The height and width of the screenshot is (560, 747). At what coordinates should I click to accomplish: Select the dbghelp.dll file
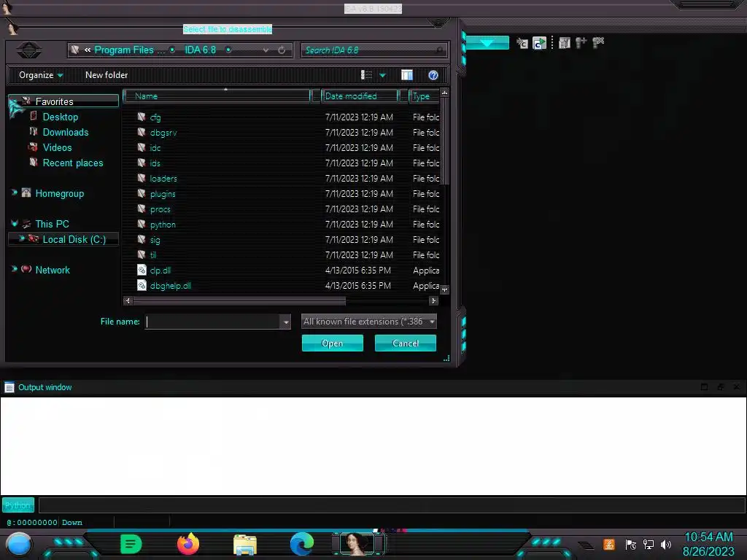[x=170, y=286]
